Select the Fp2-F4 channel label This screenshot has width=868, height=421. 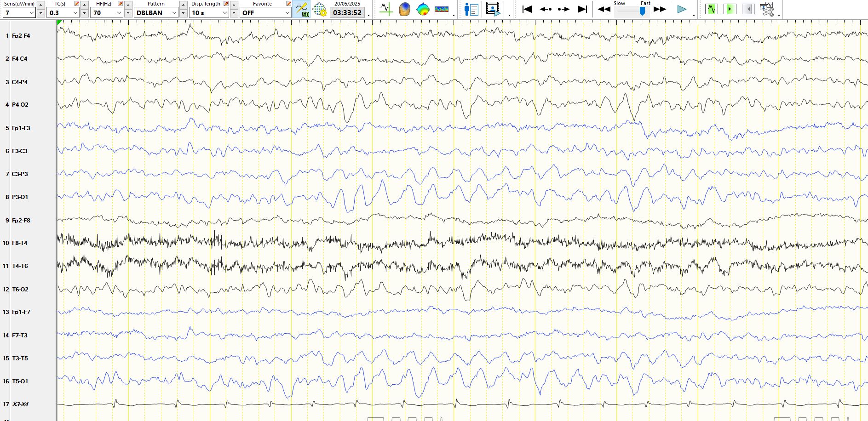pos(21,36)
